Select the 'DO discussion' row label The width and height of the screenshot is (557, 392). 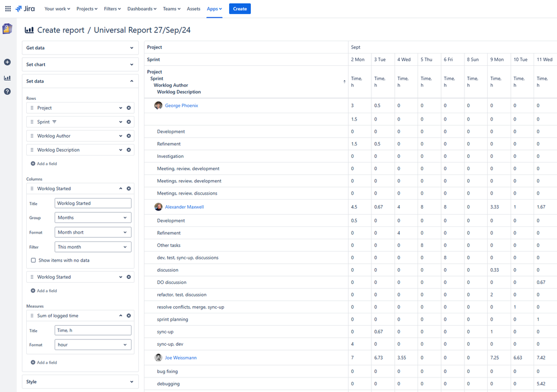point(172,282)
